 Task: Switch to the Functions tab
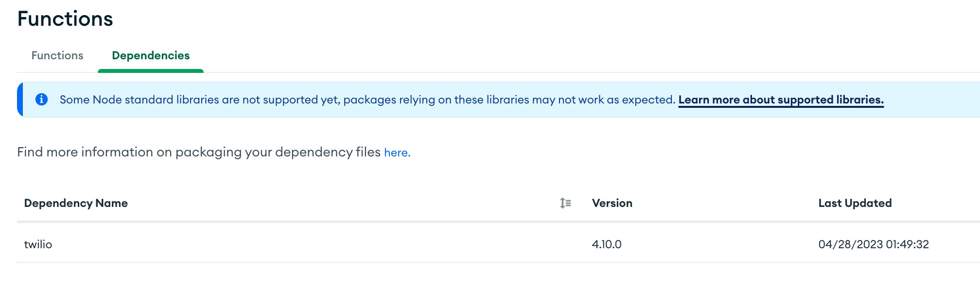click(57, 56)
